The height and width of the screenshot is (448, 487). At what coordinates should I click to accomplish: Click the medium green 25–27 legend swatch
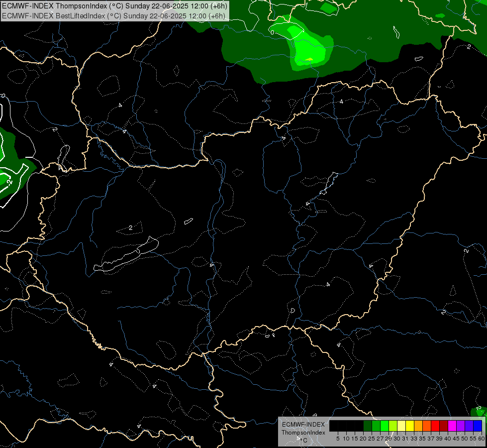tap(376, 426)
